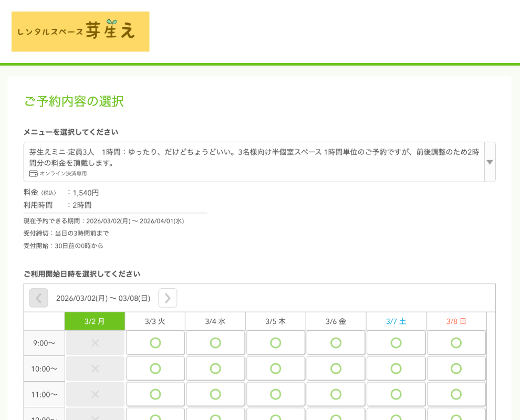Select the 3/7 土 column header

coord(396,321)
